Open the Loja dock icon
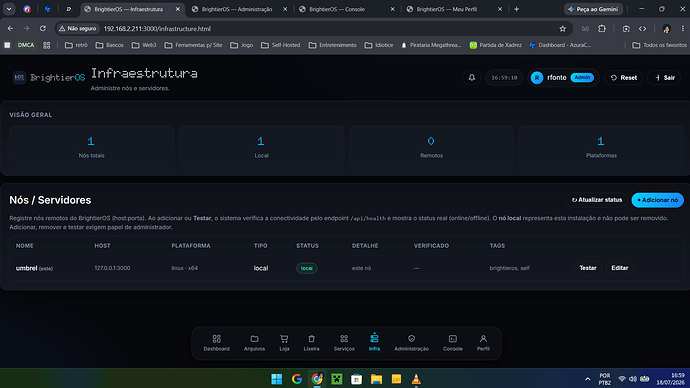690x388 pixels. pyautogui.click(x=284, y=343)
